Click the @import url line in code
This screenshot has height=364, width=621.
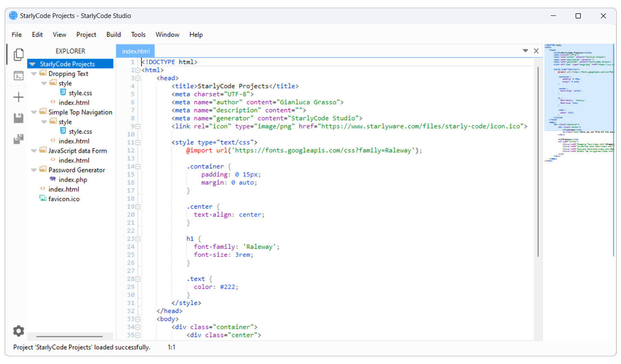pyautogui.click(x=304, y=150)
